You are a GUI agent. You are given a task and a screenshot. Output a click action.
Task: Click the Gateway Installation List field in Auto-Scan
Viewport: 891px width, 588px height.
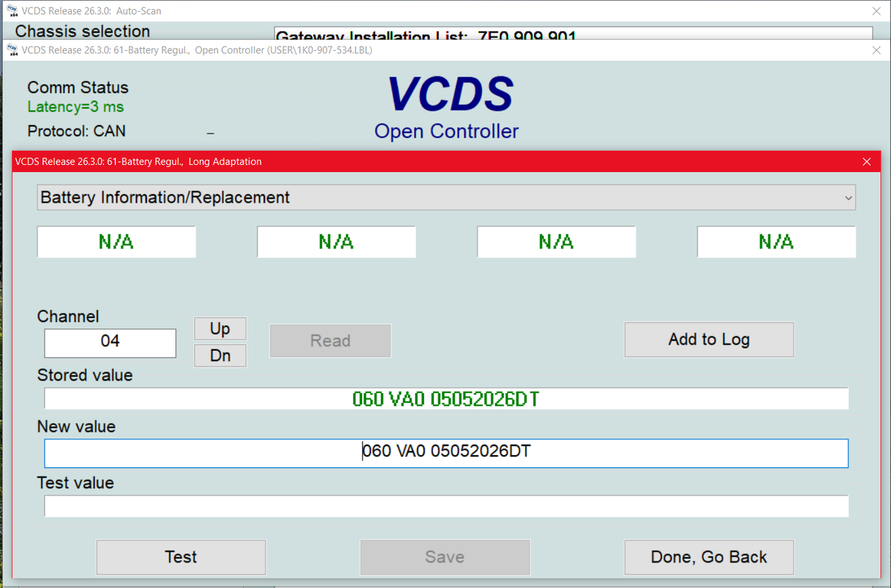pyautogui.click(x=574, y=35)
